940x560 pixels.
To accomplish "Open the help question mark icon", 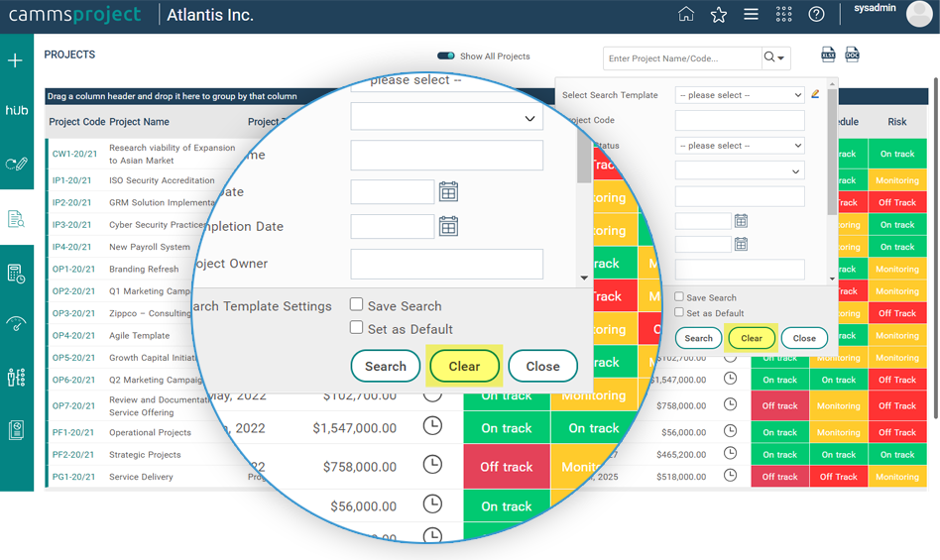I will 816,14.
